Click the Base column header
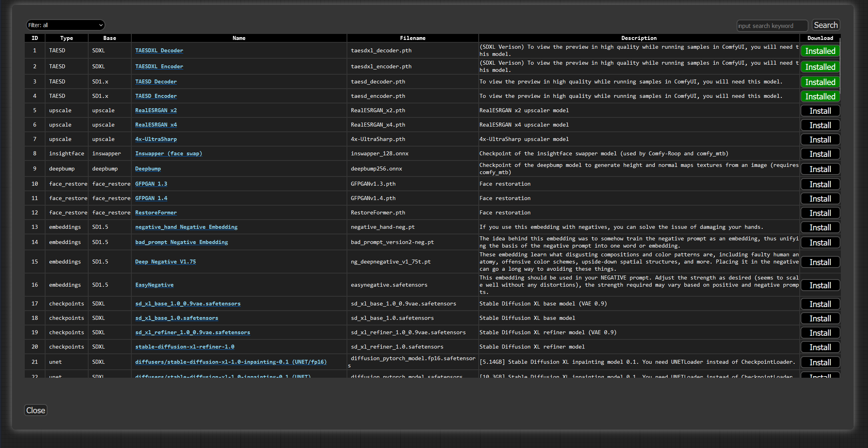868x448 pixels. tap(109, 38)
